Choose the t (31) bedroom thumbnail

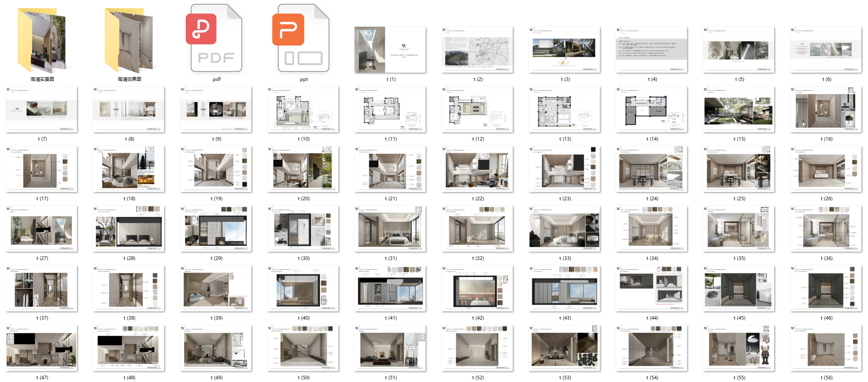coord(390,229)
